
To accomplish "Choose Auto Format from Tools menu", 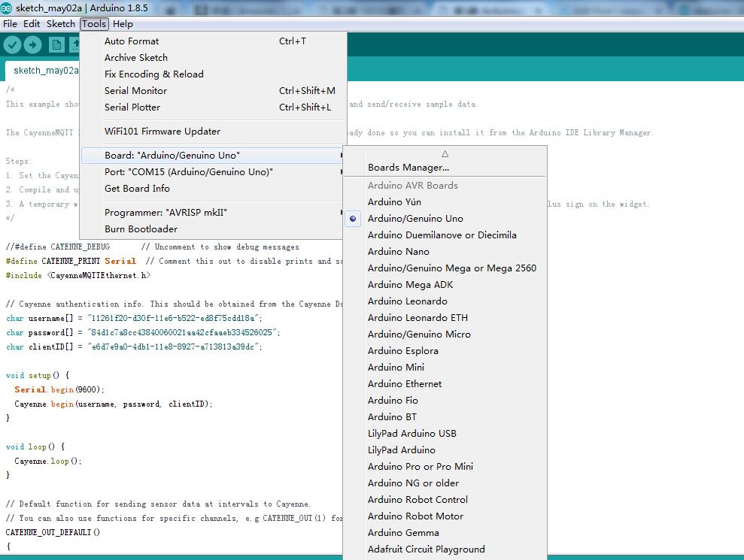I will [213, 41].
